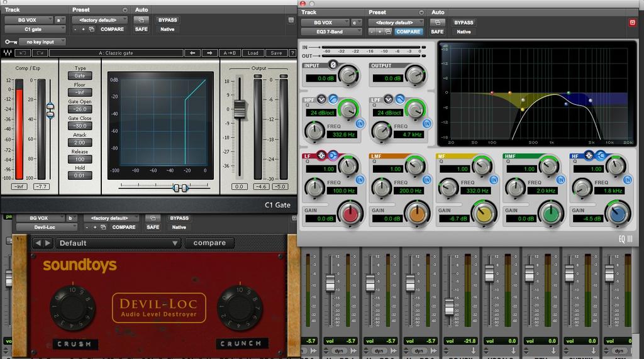Click COMPARE in the EQ3 7-Band header
Image resolution: width=644 pixels, height=359 pixels.
click(x=408, y=31)
